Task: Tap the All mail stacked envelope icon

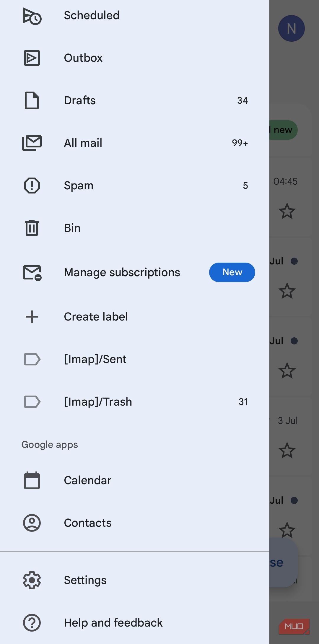Action: pyautogui.click(x=32, y=143)
